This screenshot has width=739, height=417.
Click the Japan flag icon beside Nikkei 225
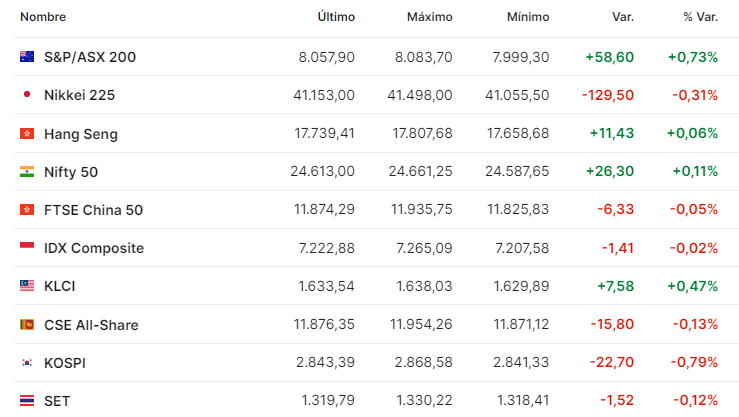[27, 95]
